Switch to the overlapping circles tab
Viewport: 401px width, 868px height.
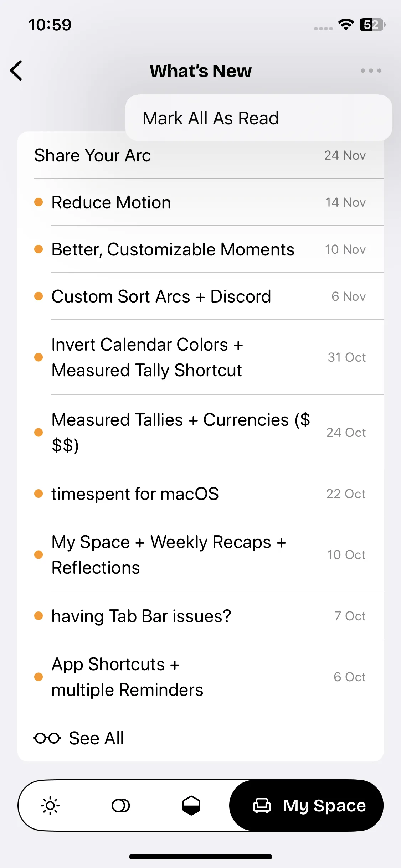pos(120,806)
